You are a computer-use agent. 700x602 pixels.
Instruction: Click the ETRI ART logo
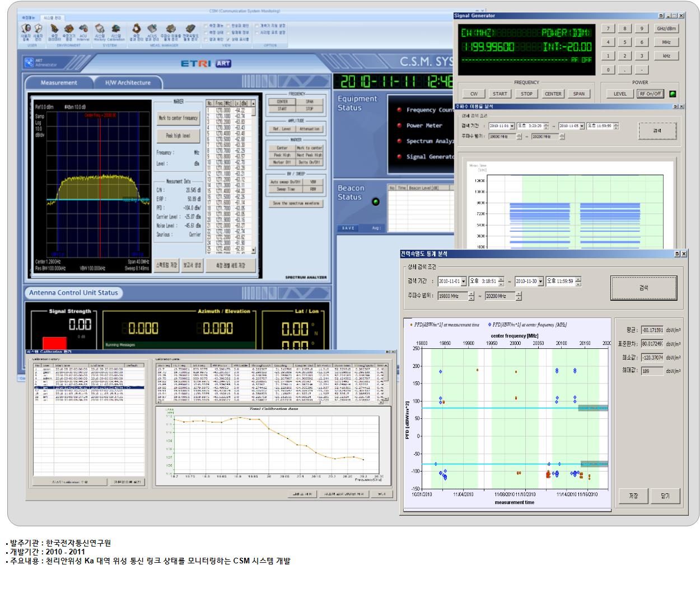click(206, 63)
